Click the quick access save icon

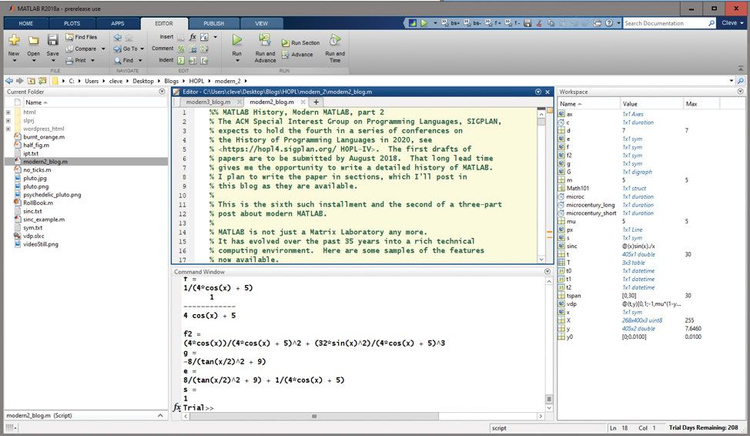pyautogui.click(x=527, y=23)
